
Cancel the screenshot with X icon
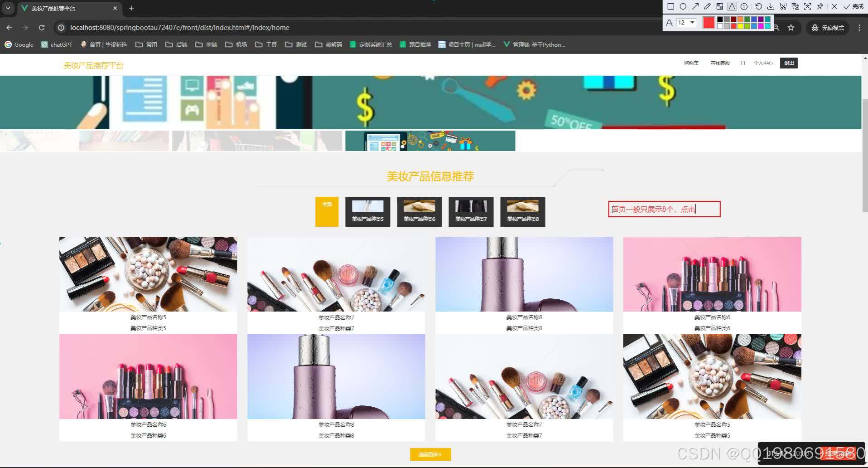coord(834,6)
